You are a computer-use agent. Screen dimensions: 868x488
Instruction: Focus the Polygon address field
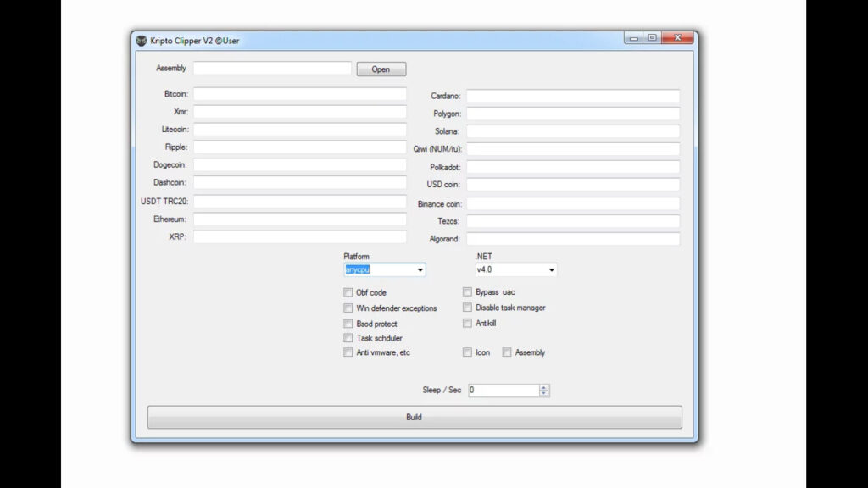point(573,114)
